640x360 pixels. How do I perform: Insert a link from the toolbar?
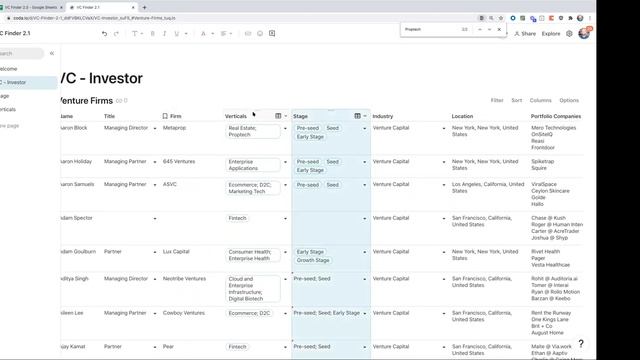pos(248,33)
